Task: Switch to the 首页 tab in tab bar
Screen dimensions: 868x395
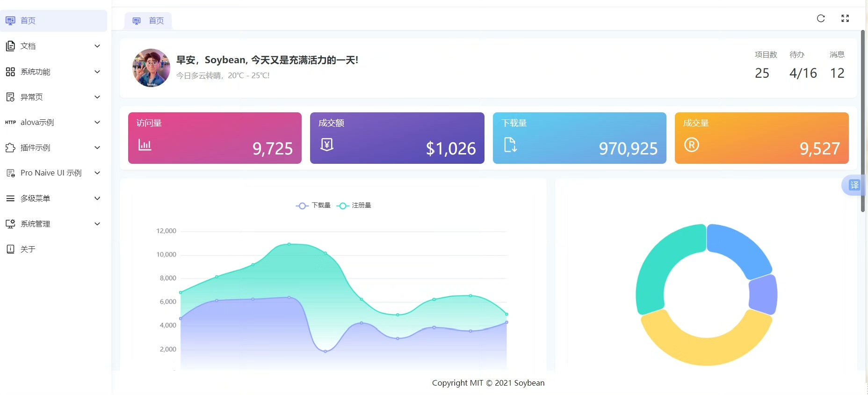Action: (148, 21)
